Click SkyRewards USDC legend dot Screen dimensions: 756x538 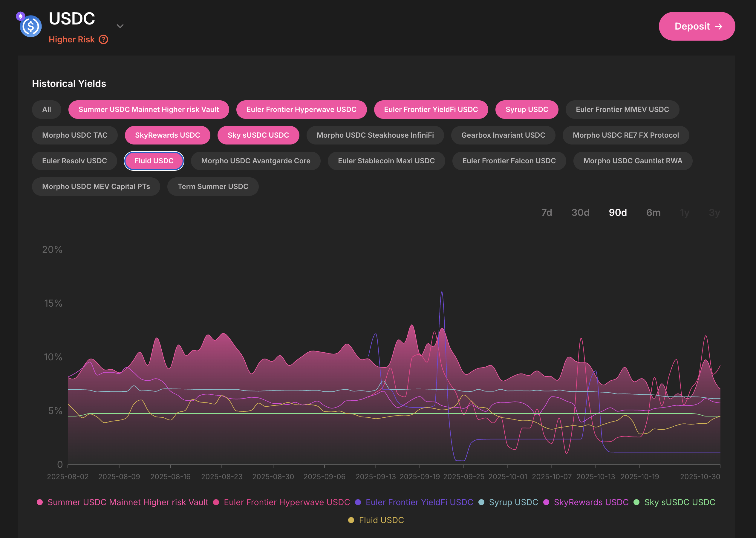click(x=546, y=502)
